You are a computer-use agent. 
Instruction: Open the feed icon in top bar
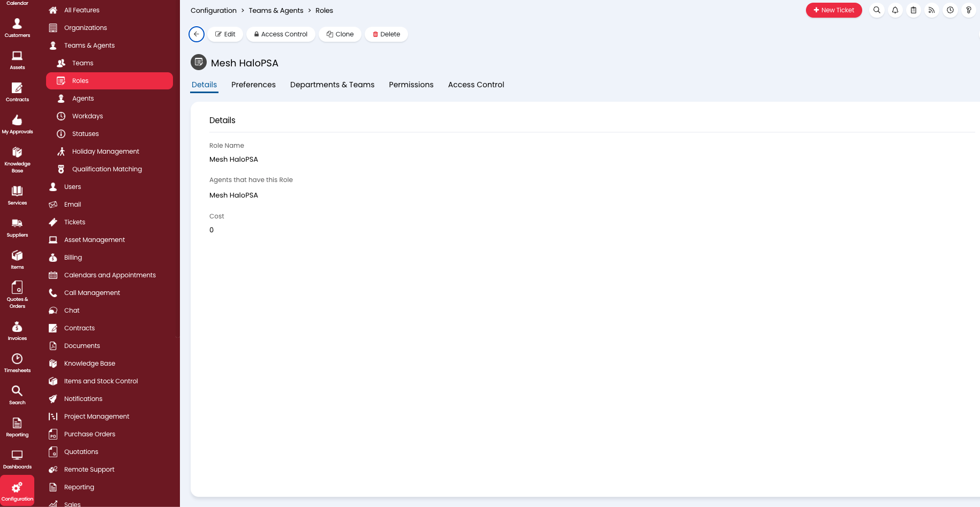tap(932, 10)
